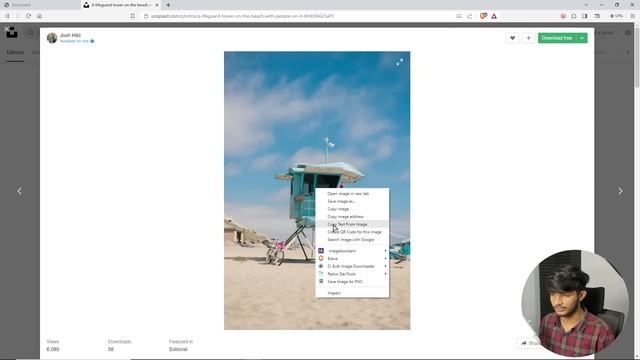The image size is (640, 360).
Task: Go to next photo with right arrow
Action: (x=620, y=191)
